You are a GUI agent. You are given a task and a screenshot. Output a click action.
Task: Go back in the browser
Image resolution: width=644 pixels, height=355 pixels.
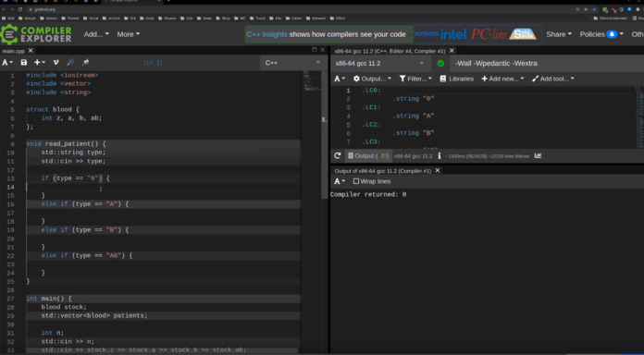4,9
